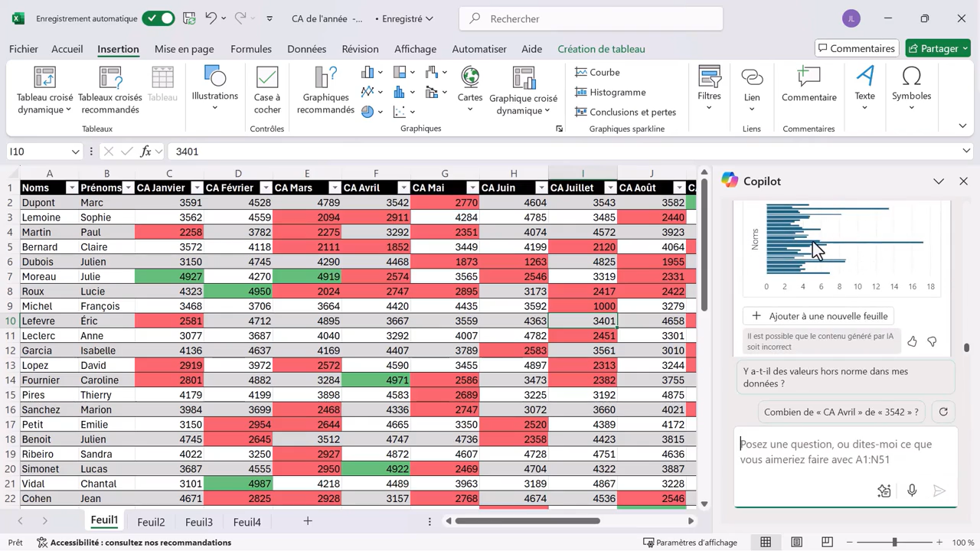
Task: Give a thumbs down to Copilot's response
Action: click(932, 341)
